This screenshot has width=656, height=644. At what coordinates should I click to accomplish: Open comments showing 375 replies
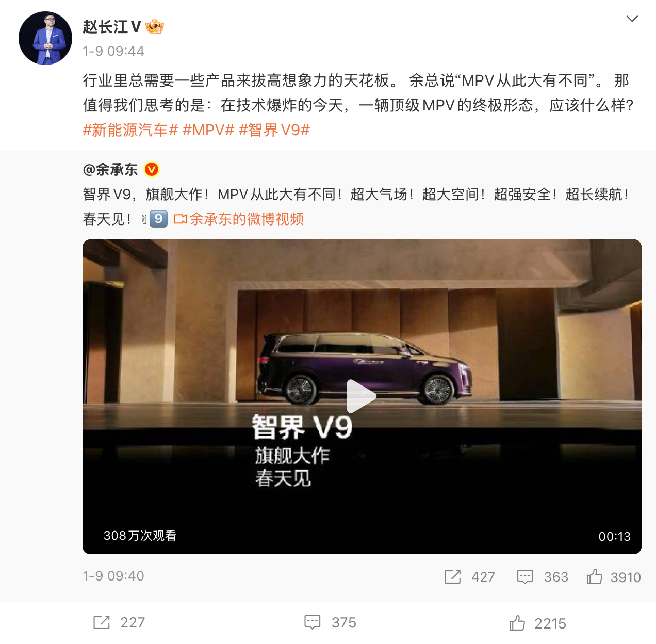[x=313, y=622]
